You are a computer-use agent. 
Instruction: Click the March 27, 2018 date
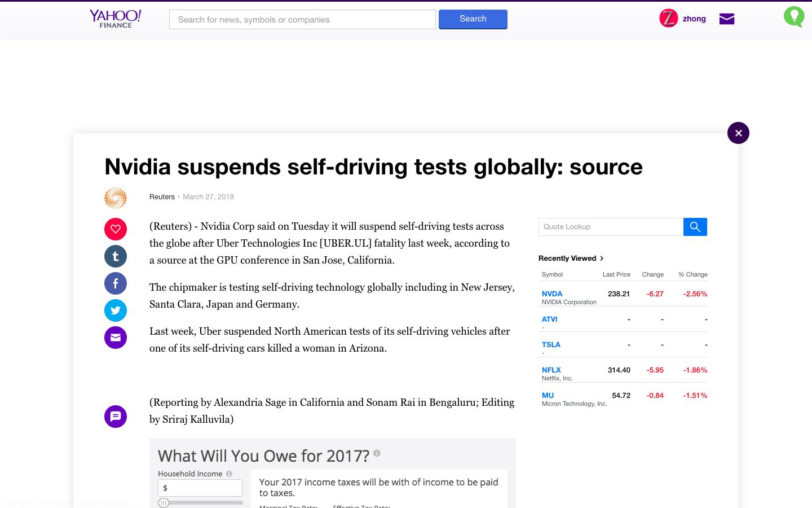coord(208,197)
